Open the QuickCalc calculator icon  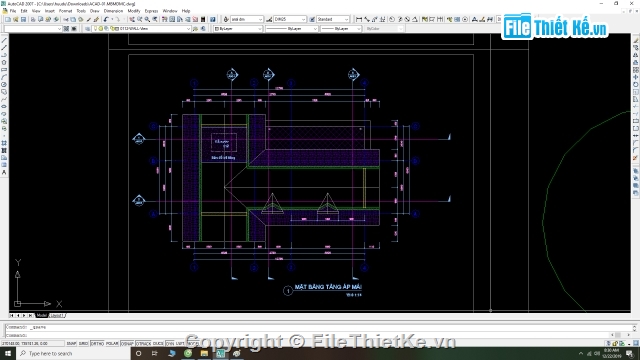point(203,19)
